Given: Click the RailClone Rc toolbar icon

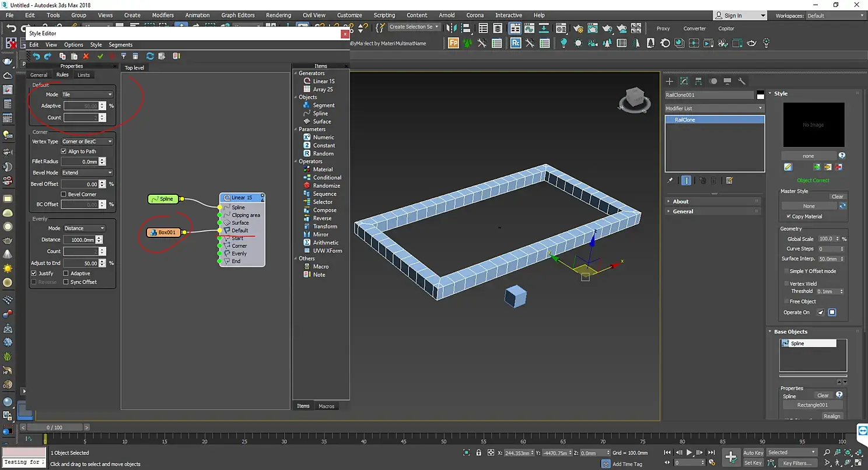Looking at the screenshot, I should point(516,43).
